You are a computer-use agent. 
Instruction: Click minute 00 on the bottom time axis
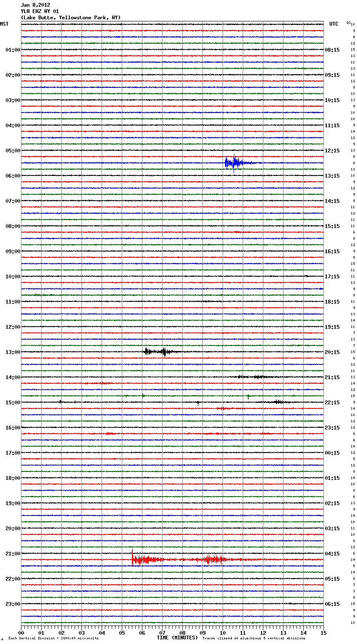[x=21, y=633]
